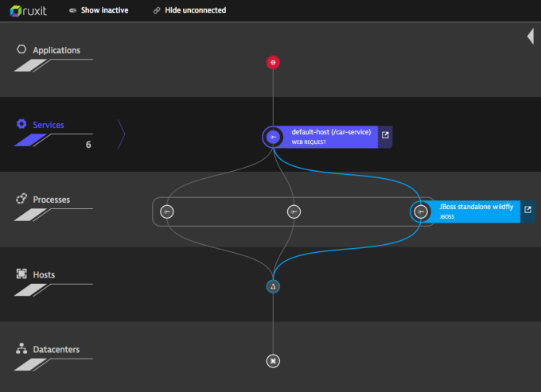Toggle Show inactive
Image resolution: width=541 pixels, height=392 pixels.
coord(99,10)
